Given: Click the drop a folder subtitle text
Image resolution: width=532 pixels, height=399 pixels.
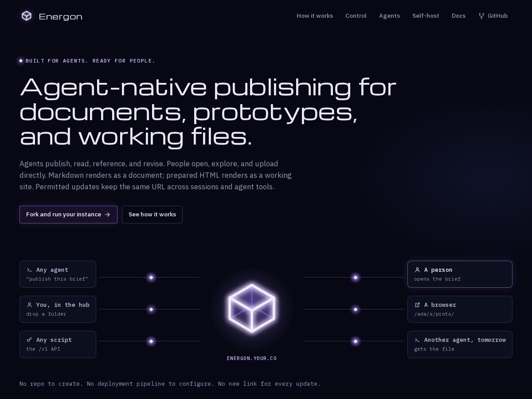Looking at the screenshot, I should click(46, 314).
